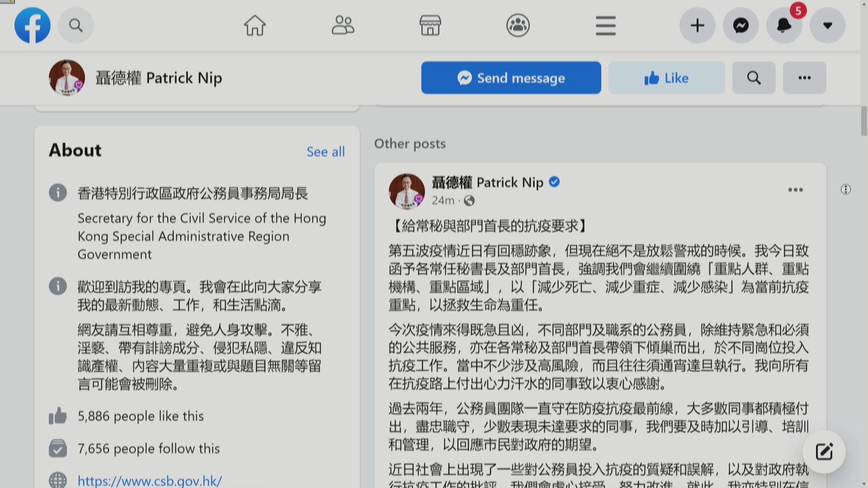The image size is (868, 488).
Task: Open the floating compose post pencil icon
Action: coord(824,451)
